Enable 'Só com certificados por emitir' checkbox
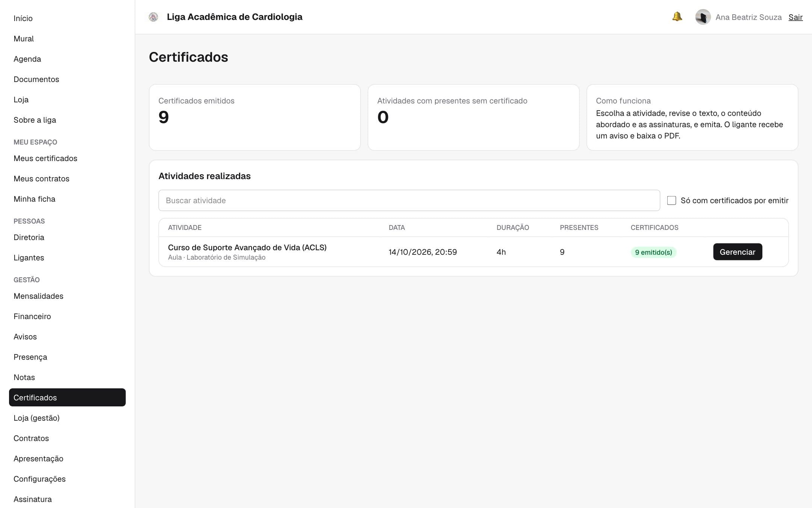812x508 pixels. point(671,200)
